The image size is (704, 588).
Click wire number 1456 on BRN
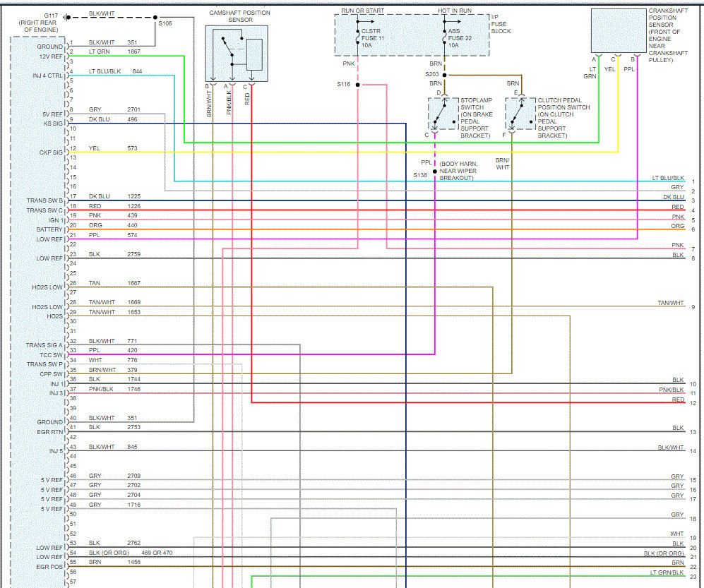[x=133, y=562]
